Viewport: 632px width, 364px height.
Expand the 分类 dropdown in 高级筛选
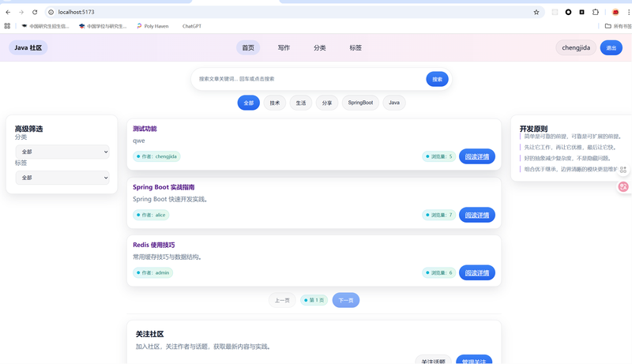62,152
